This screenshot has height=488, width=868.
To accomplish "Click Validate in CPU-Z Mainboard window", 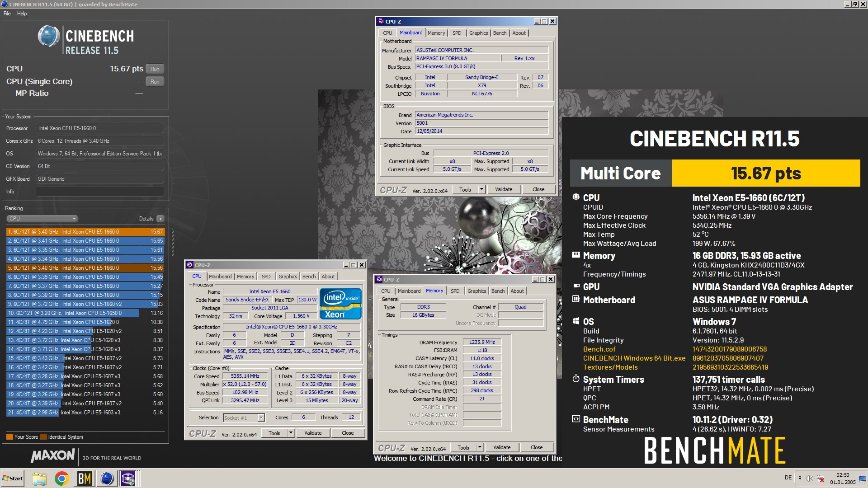I will 504,189.
